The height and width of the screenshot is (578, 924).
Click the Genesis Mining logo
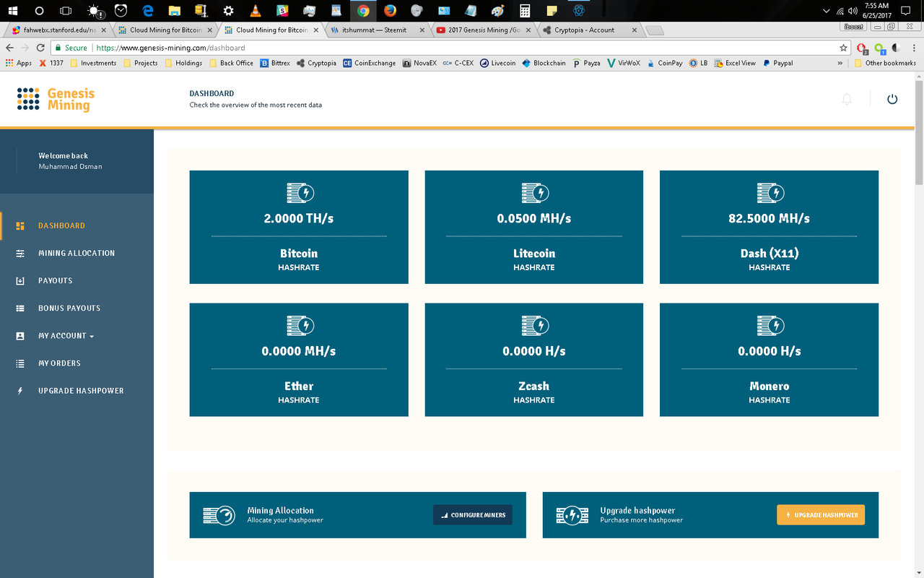pyautogui.click(x=56, y=99)
